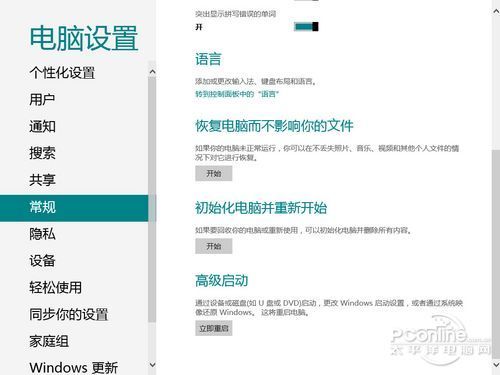Click main panel scrollbar up arrow

[496, 11]
